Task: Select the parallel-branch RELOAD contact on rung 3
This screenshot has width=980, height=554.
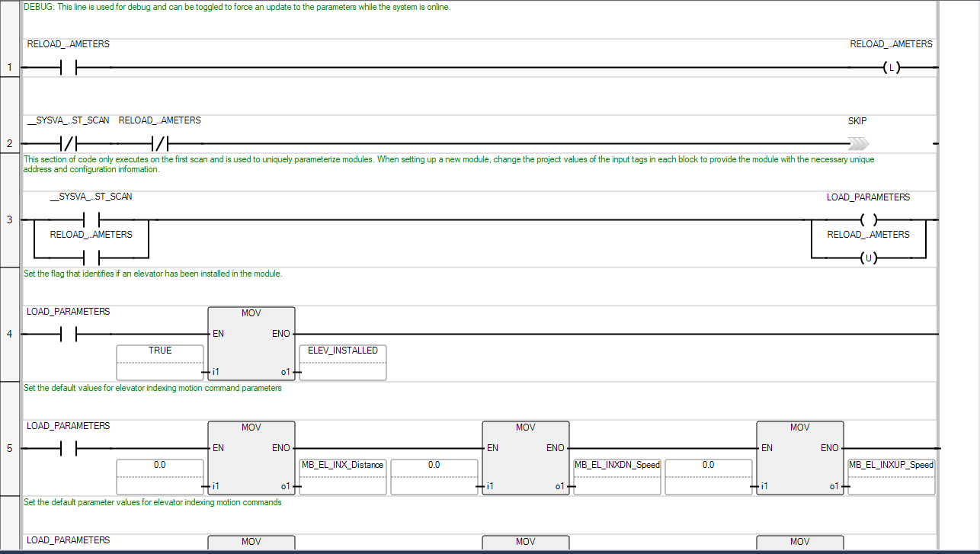Action: [x=91, y=258]
